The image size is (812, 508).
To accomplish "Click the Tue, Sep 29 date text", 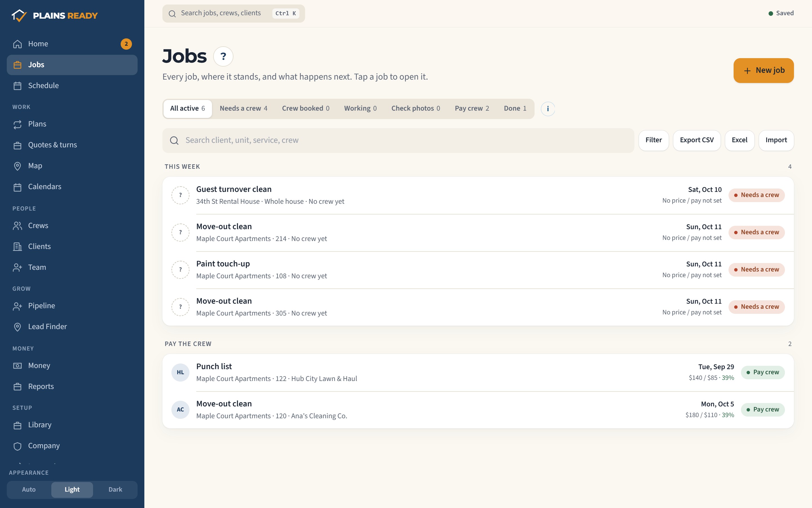I will [x=716, y=367].
